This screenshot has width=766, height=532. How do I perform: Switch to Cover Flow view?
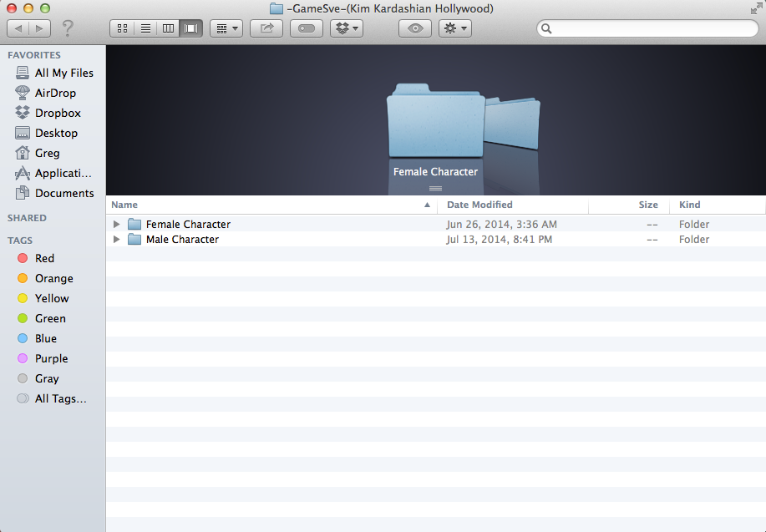(x=191, y=28)
